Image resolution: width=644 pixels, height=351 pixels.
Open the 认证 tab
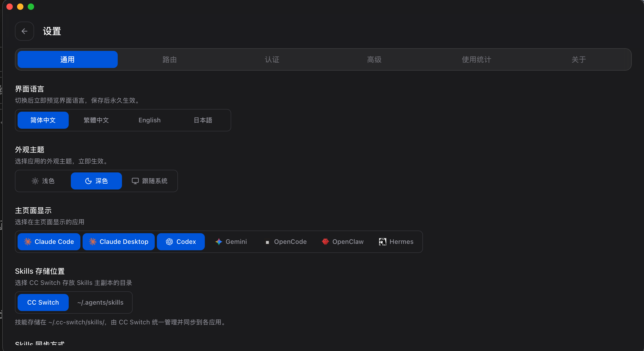point(272,59)
